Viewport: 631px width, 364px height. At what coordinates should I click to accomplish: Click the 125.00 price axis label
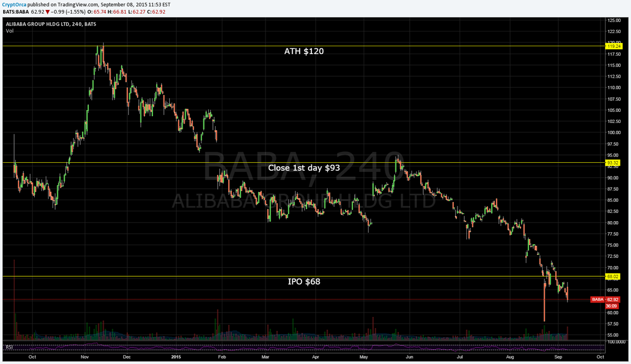(x=614, y=20)
